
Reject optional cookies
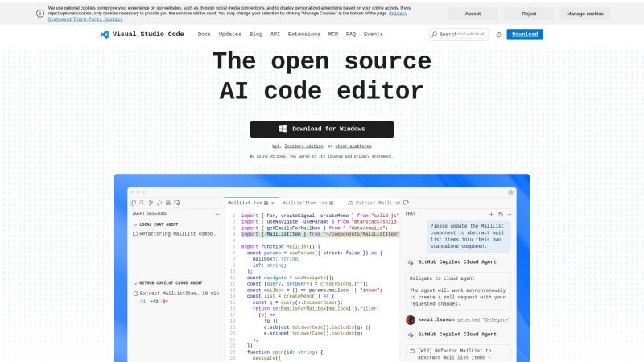click(529, 14)
